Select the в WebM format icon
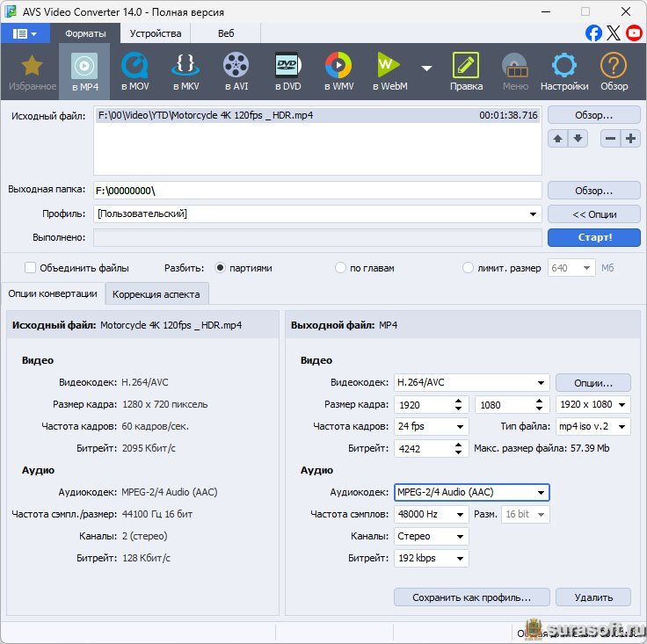647x644 pixels. pos(389,72)
